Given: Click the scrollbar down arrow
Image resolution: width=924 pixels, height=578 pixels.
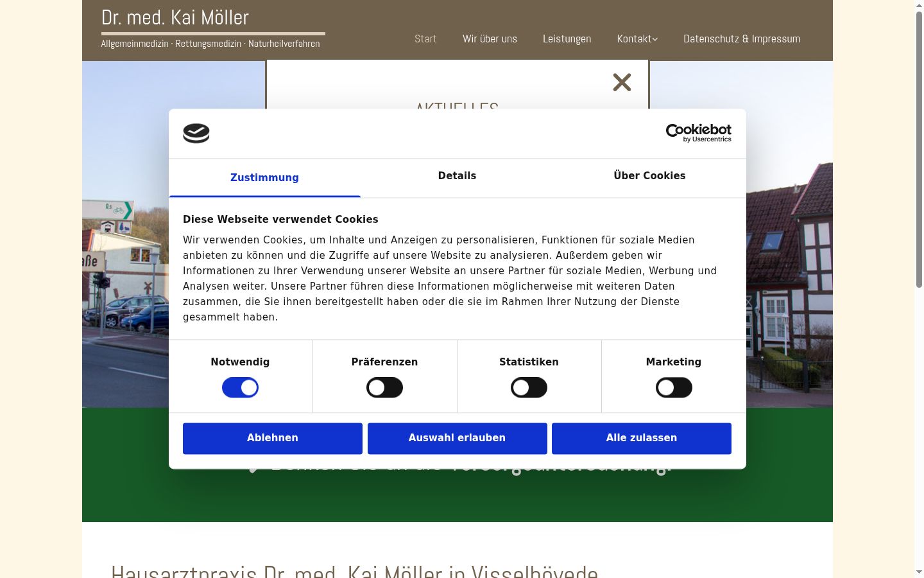Looking at the screenshot, I should click(x=919, y=572).
